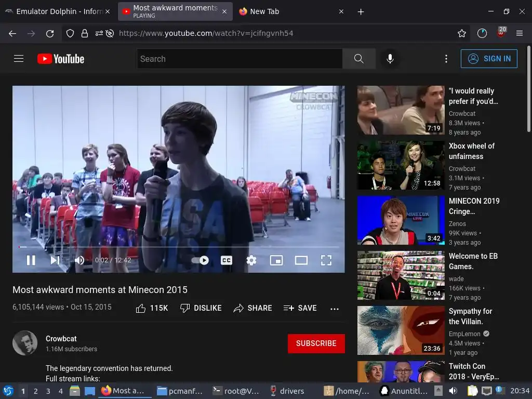
Task: Click the DISLIKE button
Action: point(201,308)
